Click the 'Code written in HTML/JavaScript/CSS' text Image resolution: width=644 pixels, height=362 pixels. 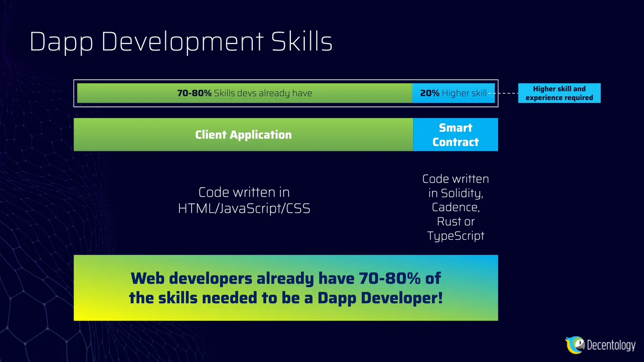click(244, 200)
